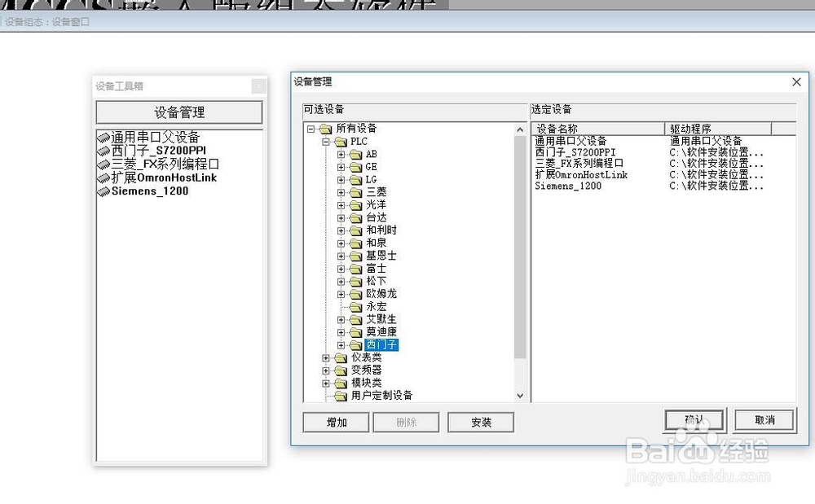Expand the 欧姆龙 folder node

341,294
